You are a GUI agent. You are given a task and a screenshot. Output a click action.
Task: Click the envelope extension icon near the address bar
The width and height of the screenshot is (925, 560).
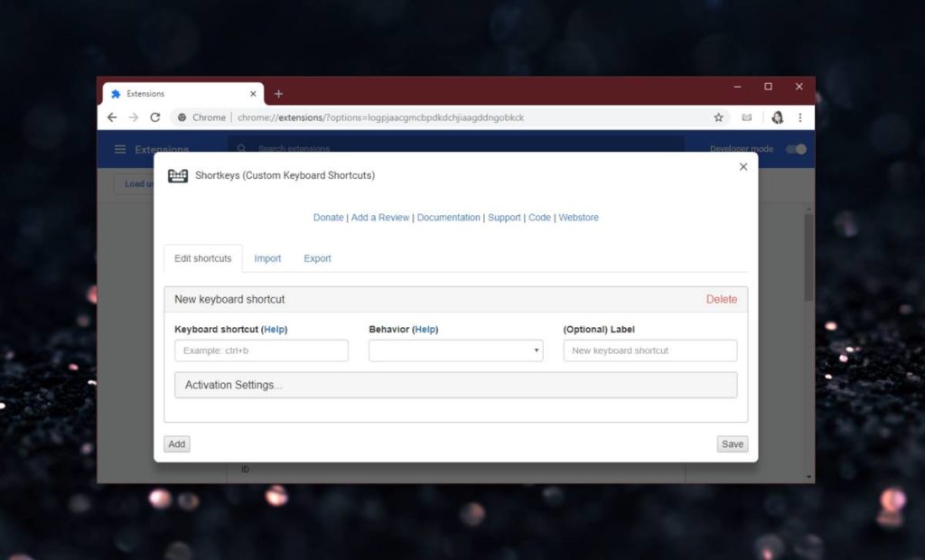click(747, 117)
